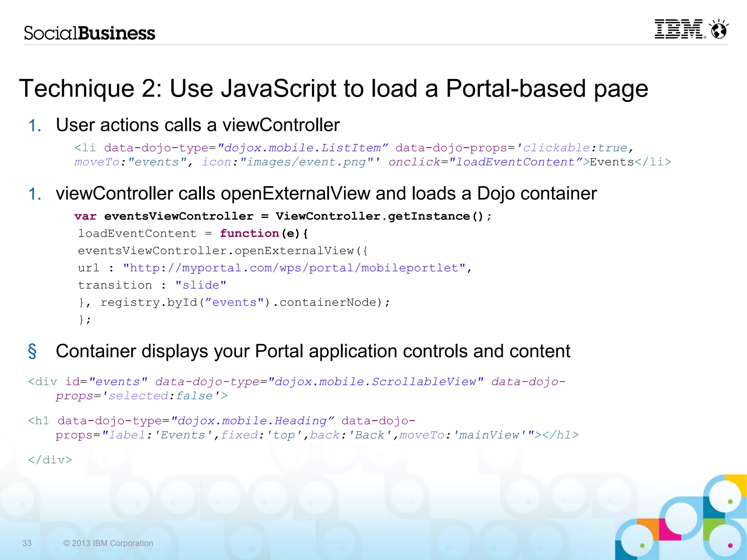
Task: Click the closing '</div>' tag
Action: [x=50, y=460]
